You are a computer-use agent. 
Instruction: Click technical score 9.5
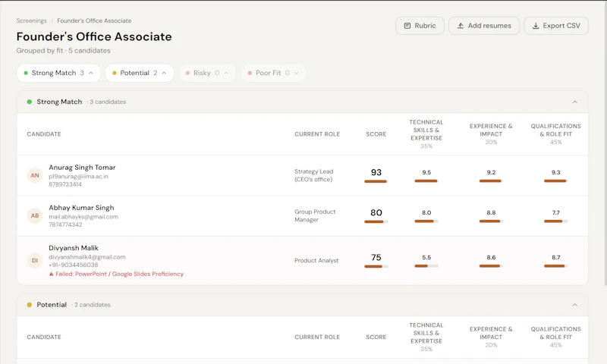pos(426,172)
